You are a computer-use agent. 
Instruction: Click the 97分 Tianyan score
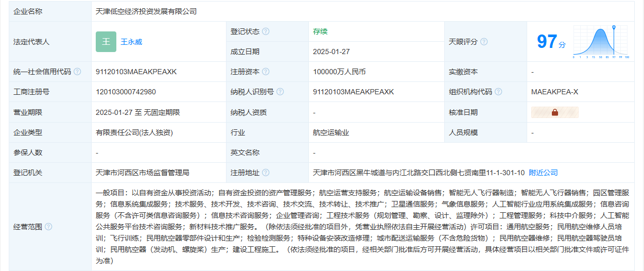point(551,42)
